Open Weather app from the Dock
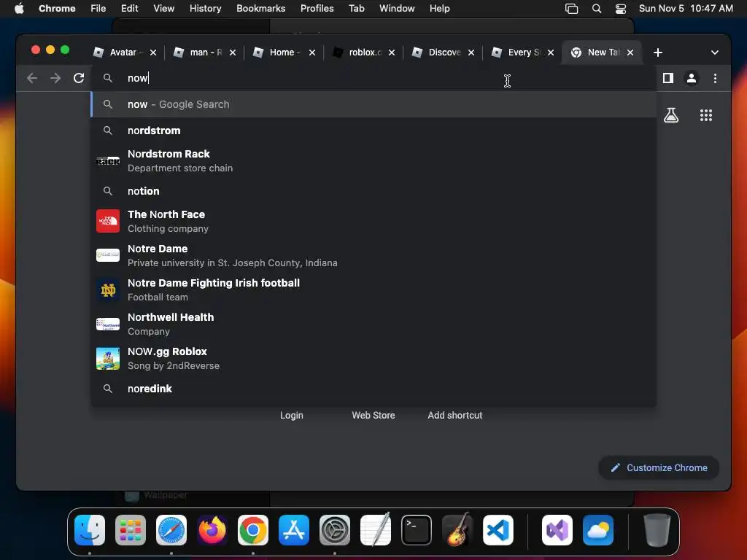 pos(598,530)
